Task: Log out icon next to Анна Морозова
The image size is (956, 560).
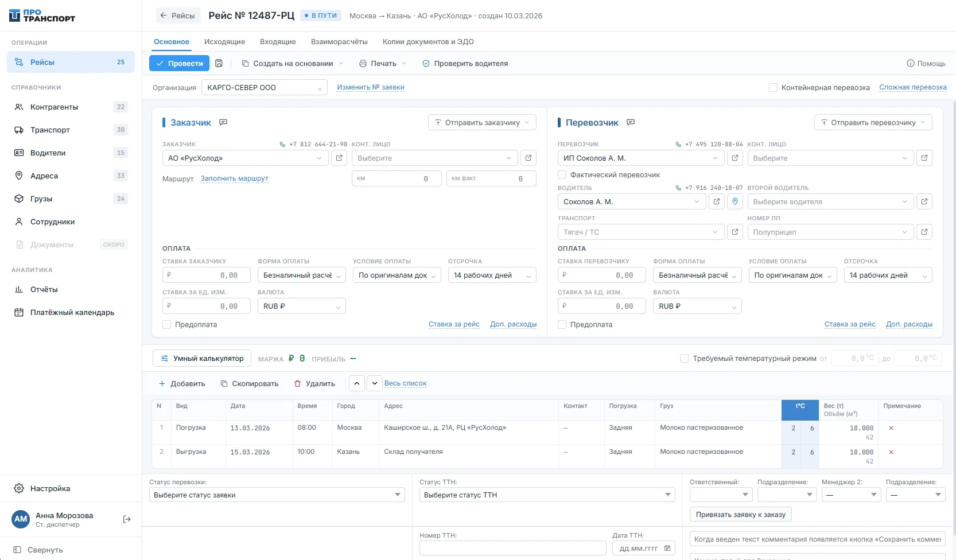Action: pyautogui.click(x=127, y=519)
